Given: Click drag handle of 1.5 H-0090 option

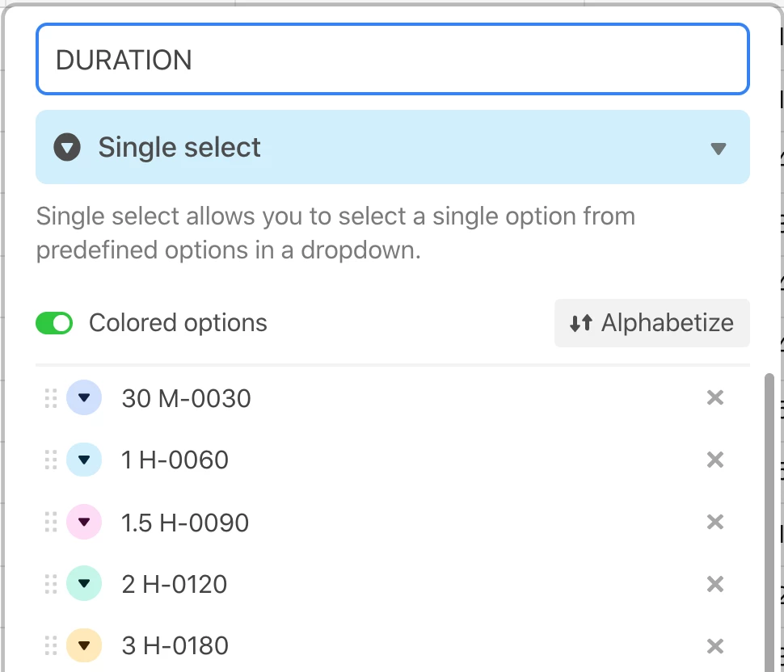Looking at the screenshot, I should click(x=51, y=522).
